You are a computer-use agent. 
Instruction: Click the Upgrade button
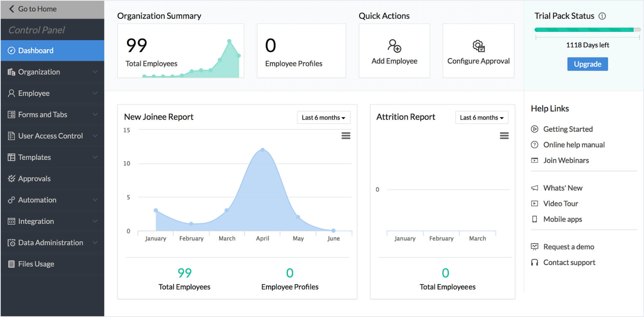(x=587, y=64)
